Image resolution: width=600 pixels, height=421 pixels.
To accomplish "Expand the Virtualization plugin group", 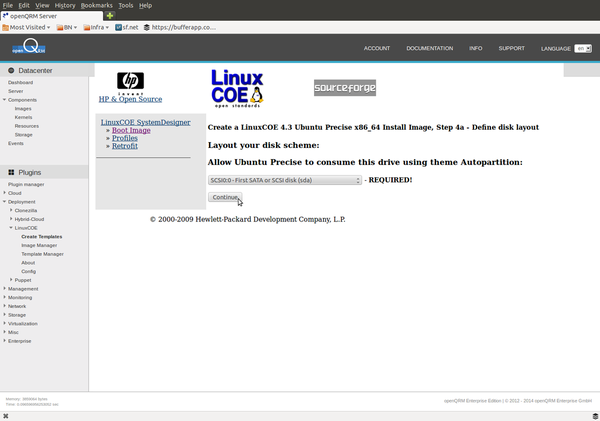I will coord(5,323).
